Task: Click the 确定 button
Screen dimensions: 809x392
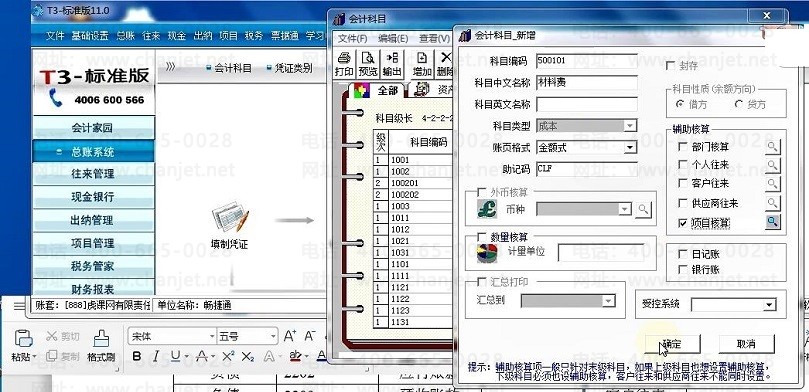Action: pyautogui.click(x=672, y=344)
